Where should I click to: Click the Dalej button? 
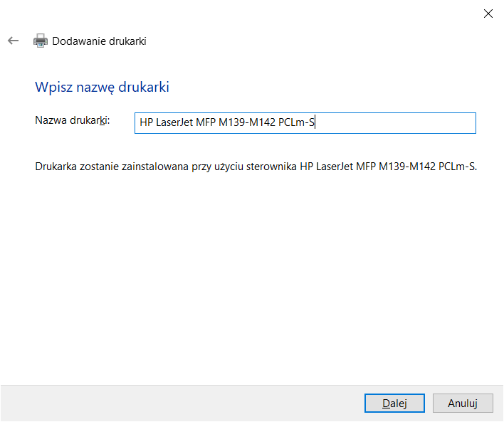pos(394,403)
